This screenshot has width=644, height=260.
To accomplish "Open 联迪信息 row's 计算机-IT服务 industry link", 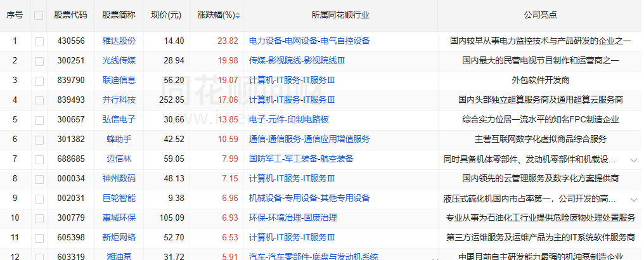I will point(292,80).
